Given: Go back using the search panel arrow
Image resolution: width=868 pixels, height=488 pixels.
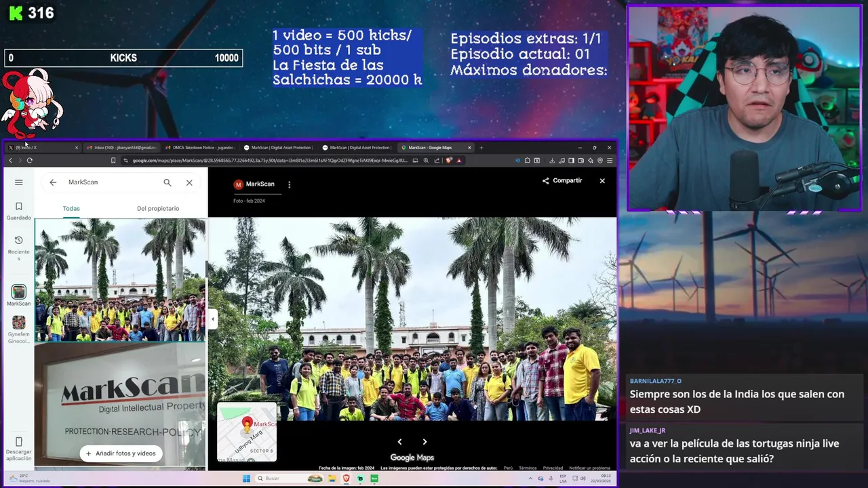Looking at the screenshot, I should [53, 182].
